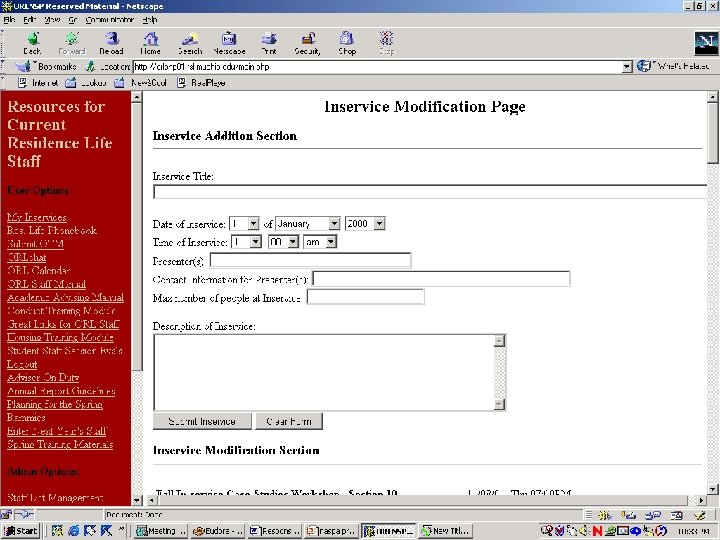Click the Location page proxy icon
Viewport: 720px width, 540px height.
(x=90, y=67)
